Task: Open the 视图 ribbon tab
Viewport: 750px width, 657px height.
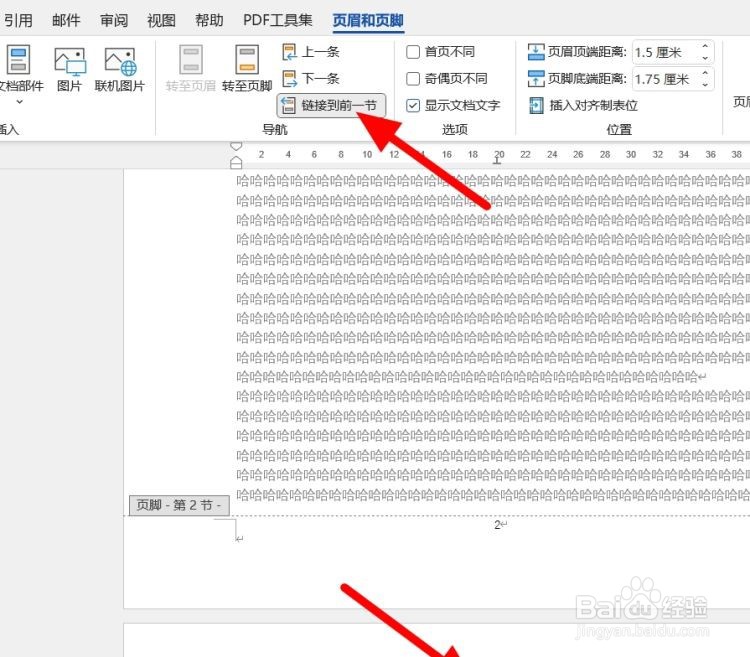Action: 161,21
